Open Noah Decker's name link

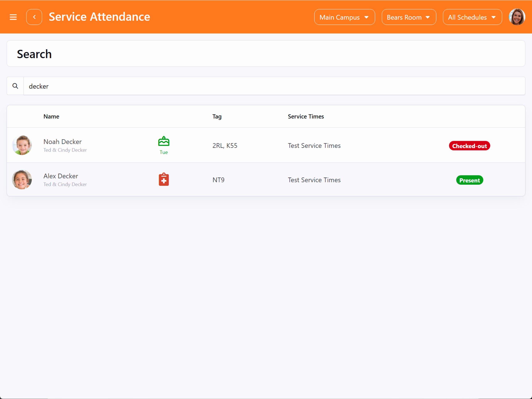pos(63,142)
